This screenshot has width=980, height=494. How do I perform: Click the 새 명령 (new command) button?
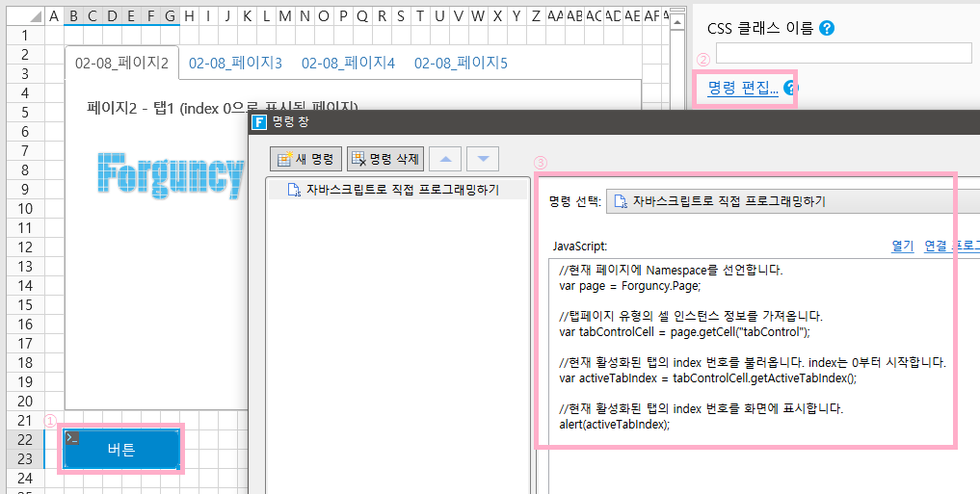pyautogui.click(x=305, y=159)
